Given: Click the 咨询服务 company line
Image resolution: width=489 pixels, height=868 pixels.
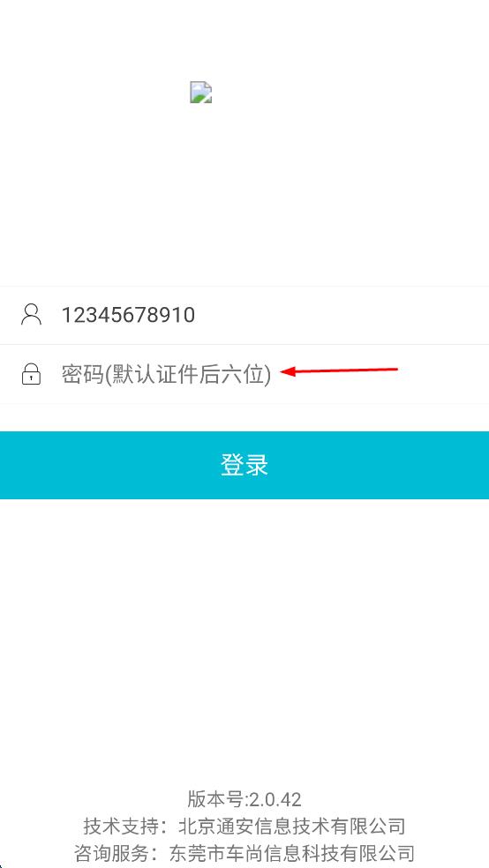Looking at the screenshot, I should 244,852.
